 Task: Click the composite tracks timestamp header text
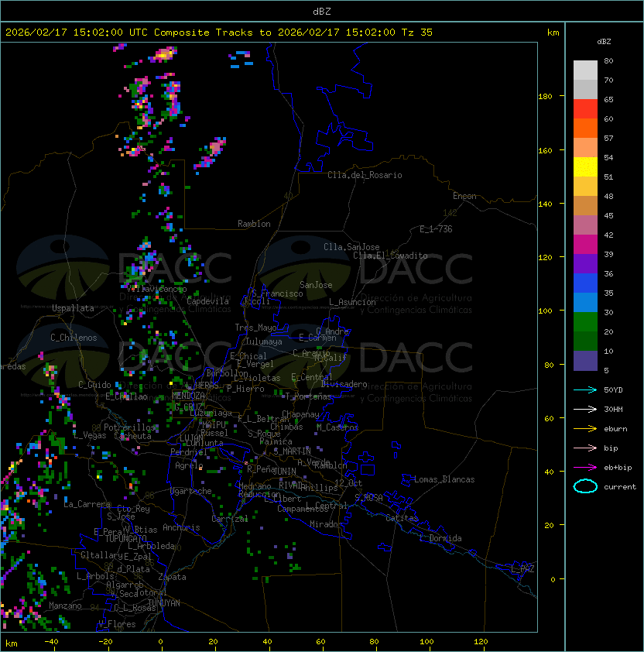click(x=219, y=33)
